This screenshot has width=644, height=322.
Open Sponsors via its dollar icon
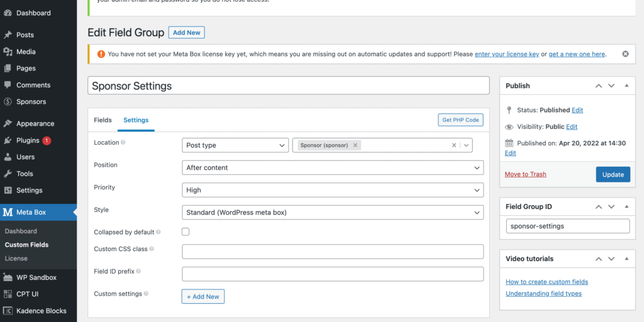[8, 102]
